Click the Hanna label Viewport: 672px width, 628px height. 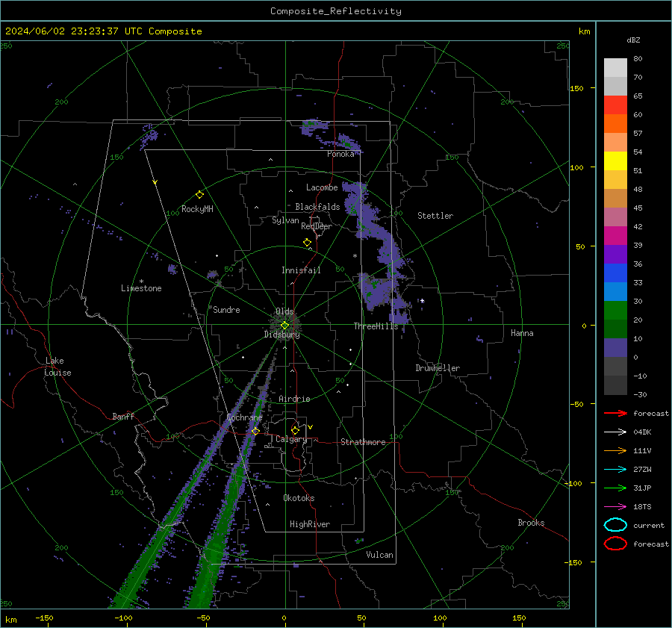[522, 333]
